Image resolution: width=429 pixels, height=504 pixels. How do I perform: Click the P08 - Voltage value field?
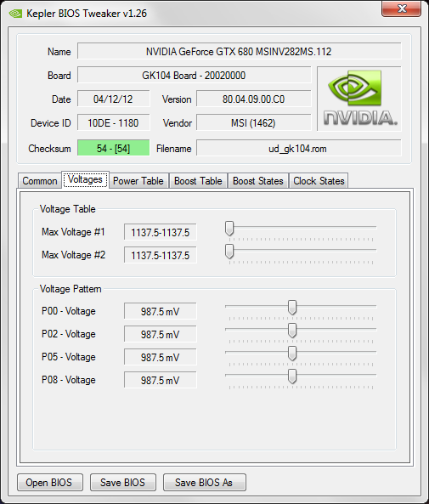pos(161,380)
